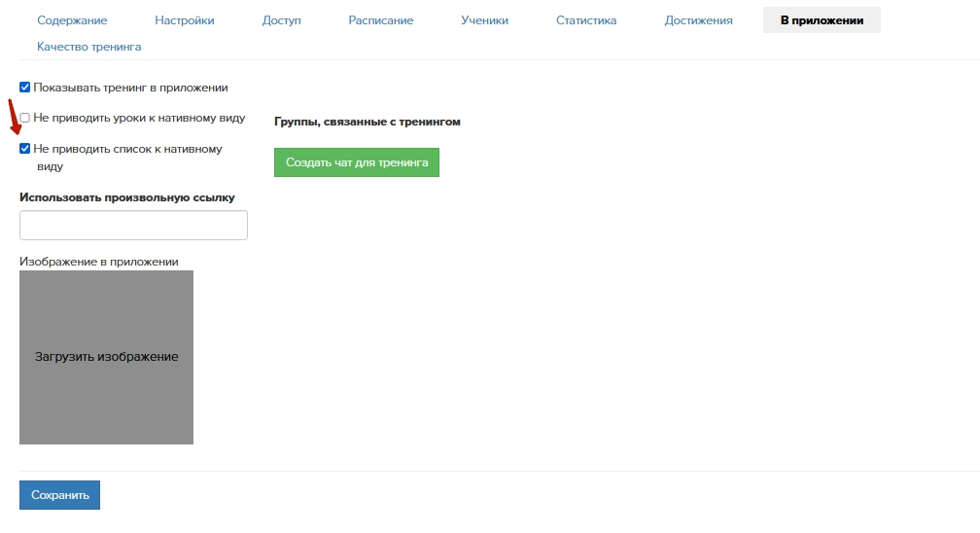Enable the Не приводить уроки к нативному виду checkbox
980x533 pixels.
pyautogui.click(x=25, y=118)
